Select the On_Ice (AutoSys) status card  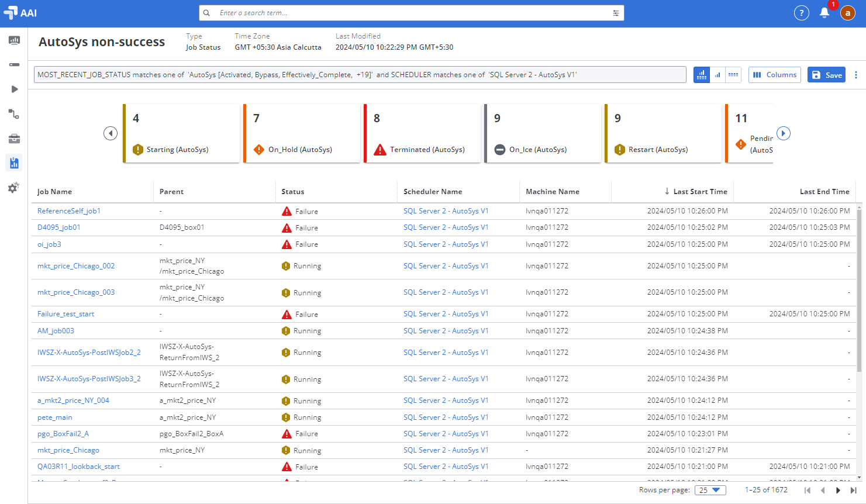543,133
